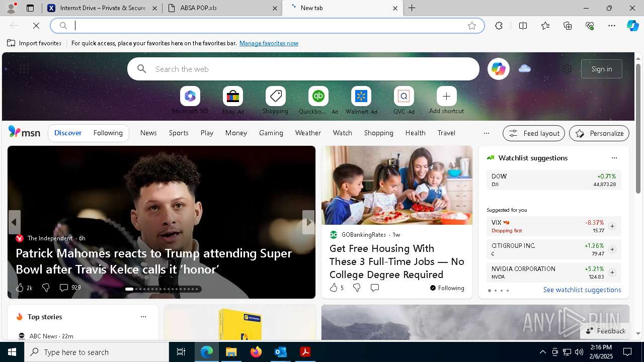Click Import favorites button
This screenshot has height=362, width=644.
click(x=34, y=43)
